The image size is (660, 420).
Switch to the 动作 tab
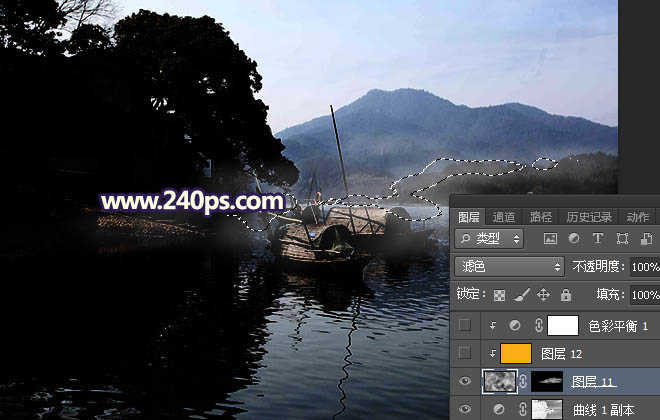coord(638,217)
